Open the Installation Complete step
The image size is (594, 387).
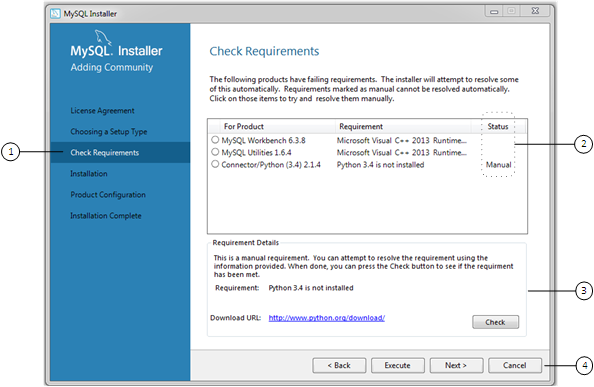[x=106, y=216]
